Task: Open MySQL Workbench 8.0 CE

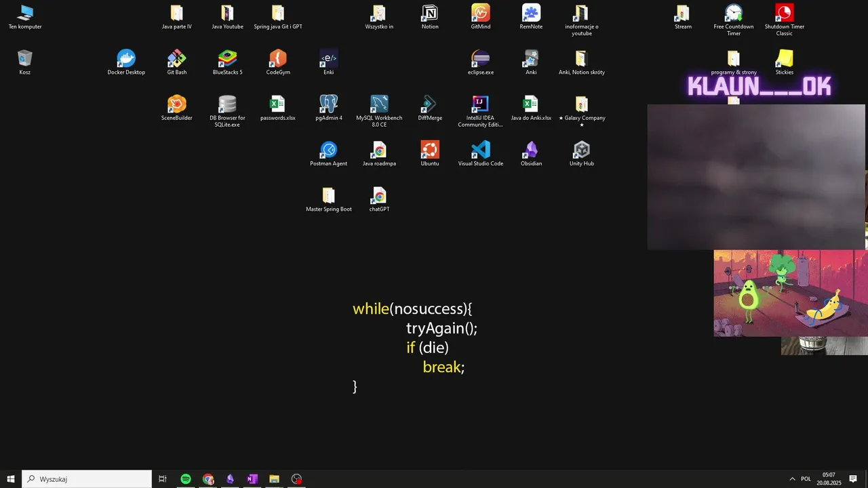Action: tap(379, 111)
